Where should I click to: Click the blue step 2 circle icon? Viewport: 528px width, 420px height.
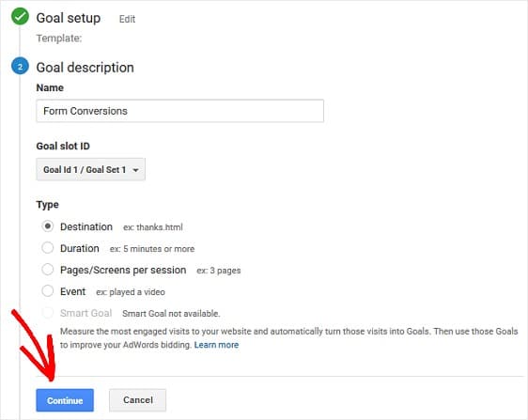click(x=20, y=67)
